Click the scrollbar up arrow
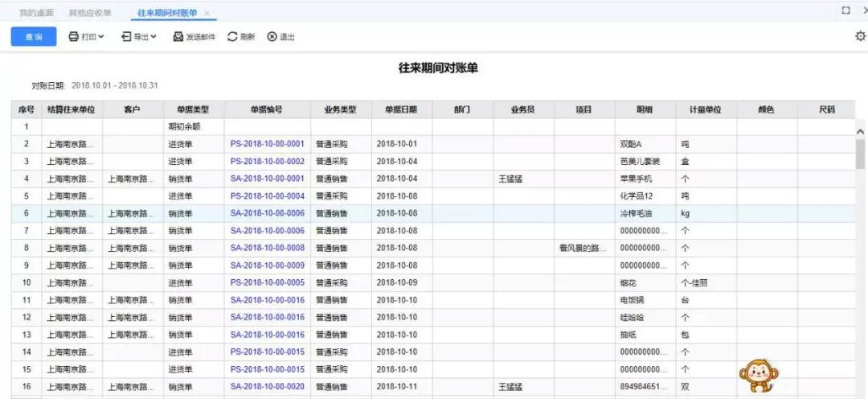Screen dimensions: 868x399 pyautogui.click(x=860, y=132)
